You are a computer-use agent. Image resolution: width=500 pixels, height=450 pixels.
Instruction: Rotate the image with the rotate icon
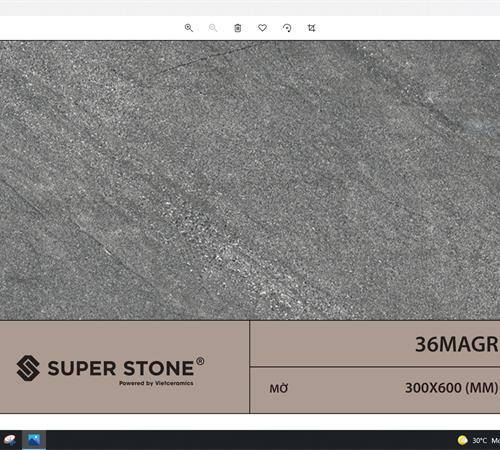coord(287,28)
